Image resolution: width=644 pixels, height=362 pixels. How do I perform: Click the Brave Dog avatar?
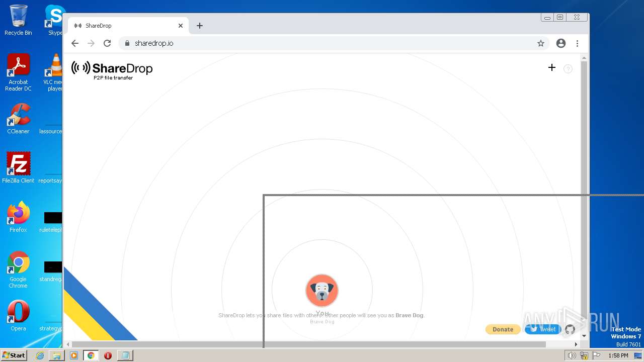[322, 290]
